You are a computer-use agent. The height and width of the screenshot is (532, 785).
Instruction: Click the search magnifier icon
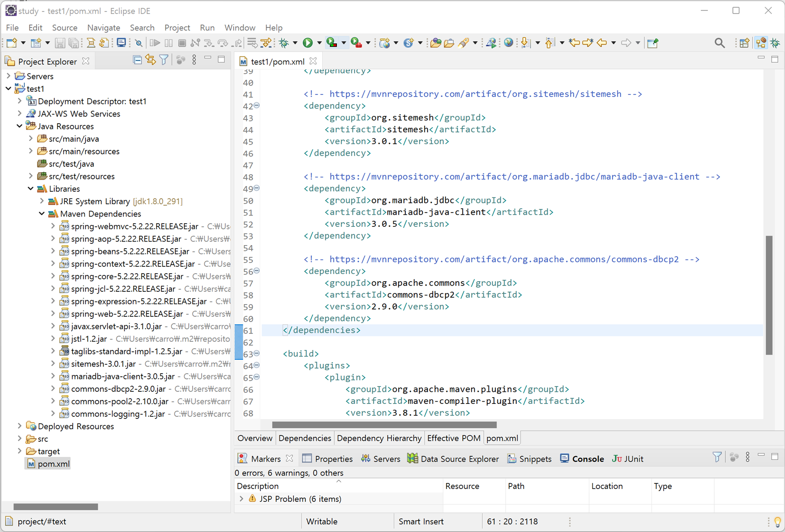click(x=720, y=43)
